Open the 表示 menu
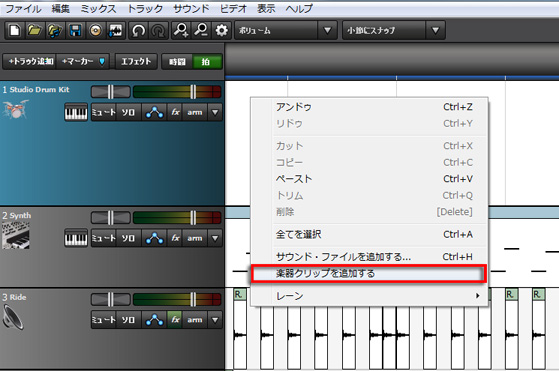 (266, 9)
